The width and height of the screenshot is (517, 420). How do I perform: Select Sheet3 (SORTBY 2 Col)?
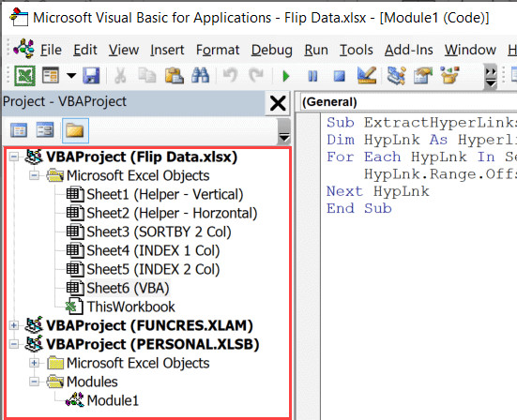159,232
